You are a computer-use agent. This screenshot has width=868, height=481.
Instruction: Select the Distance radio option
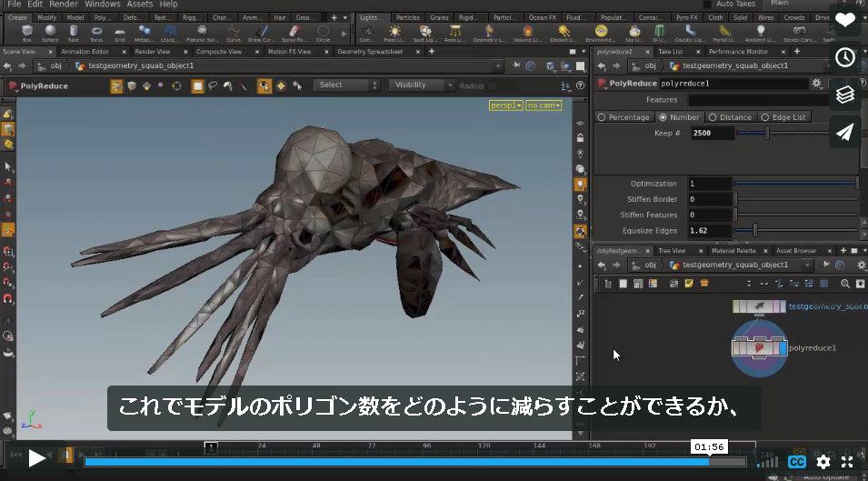[x=730, y=117]
